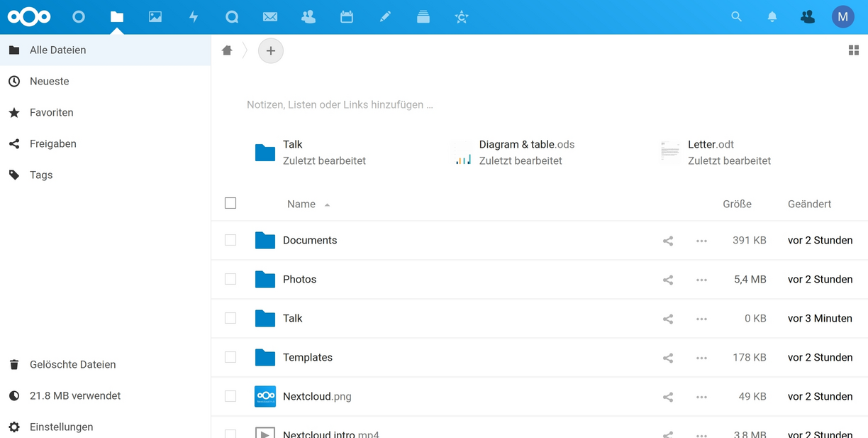Open the three-dot menu for Talk folder
Screen dimensions: 868x438
tap(701, 319)
